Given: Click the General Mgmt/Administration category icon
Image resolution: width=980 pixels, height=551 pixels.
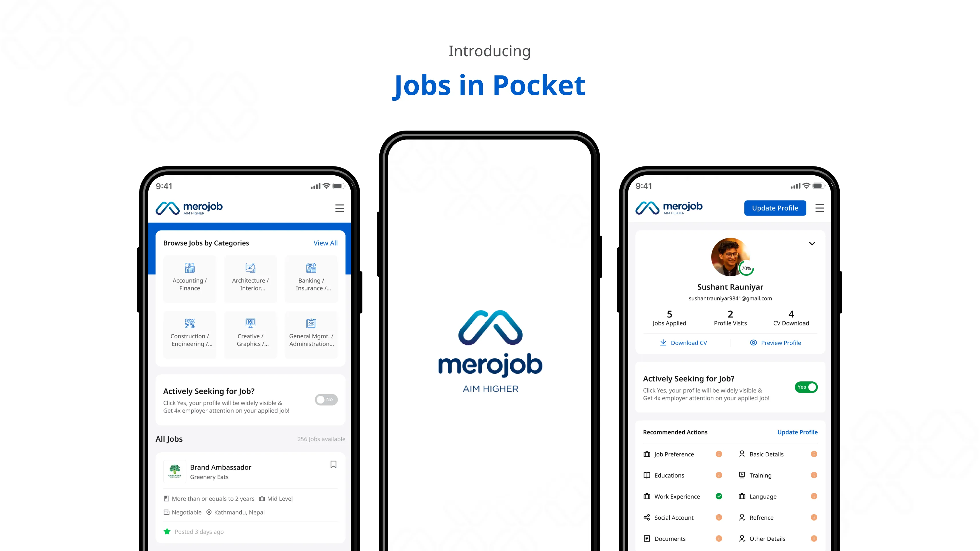Looking at the screenshot, I should [311, 323].
